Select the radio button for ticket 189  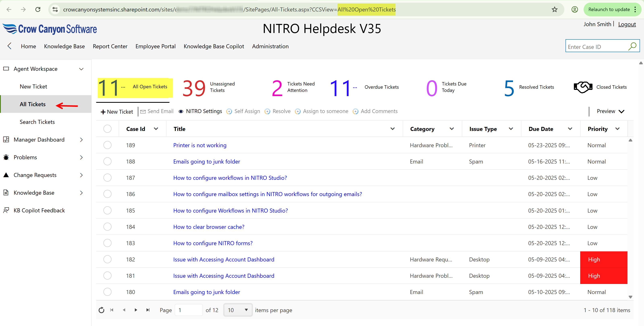tap(107, 145)
